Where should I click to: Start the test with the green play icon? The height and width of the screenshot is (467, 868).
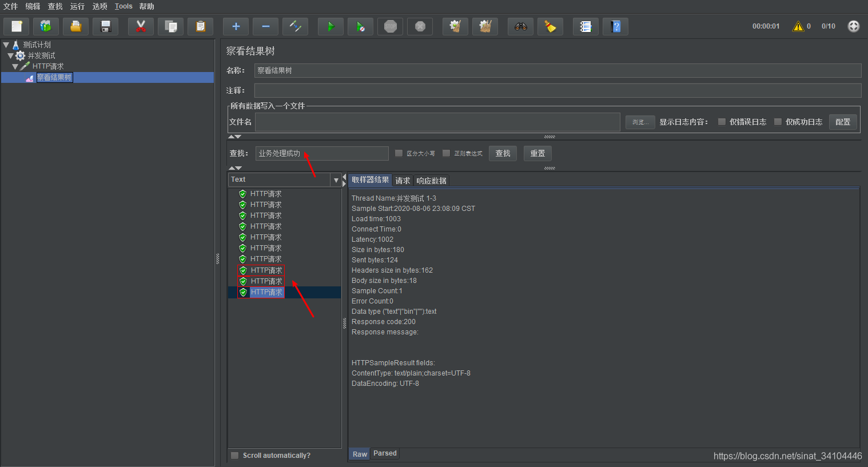(331, 26)
